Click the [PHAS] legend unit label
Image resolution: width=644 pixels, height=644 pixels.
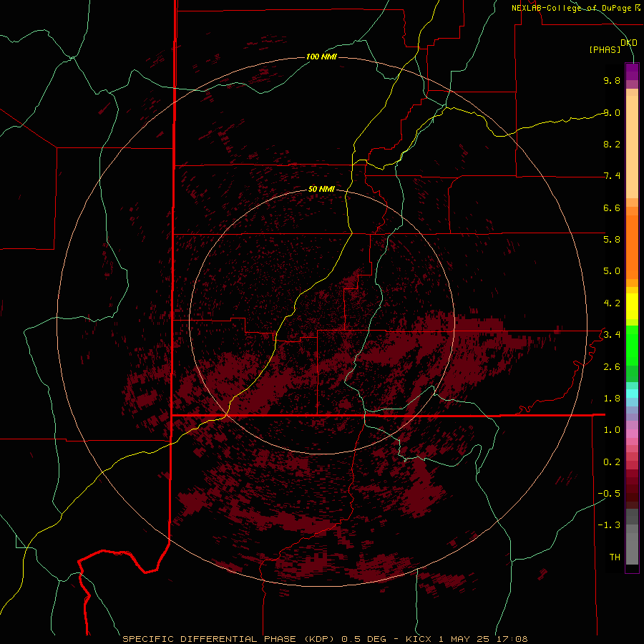[605, 50]
